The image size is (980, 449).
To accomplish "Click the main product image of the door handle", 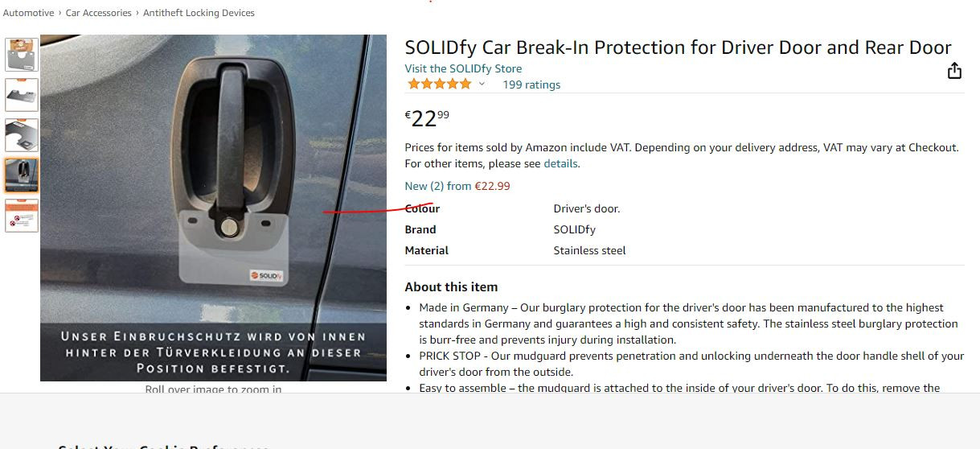I will click(213, 161).
